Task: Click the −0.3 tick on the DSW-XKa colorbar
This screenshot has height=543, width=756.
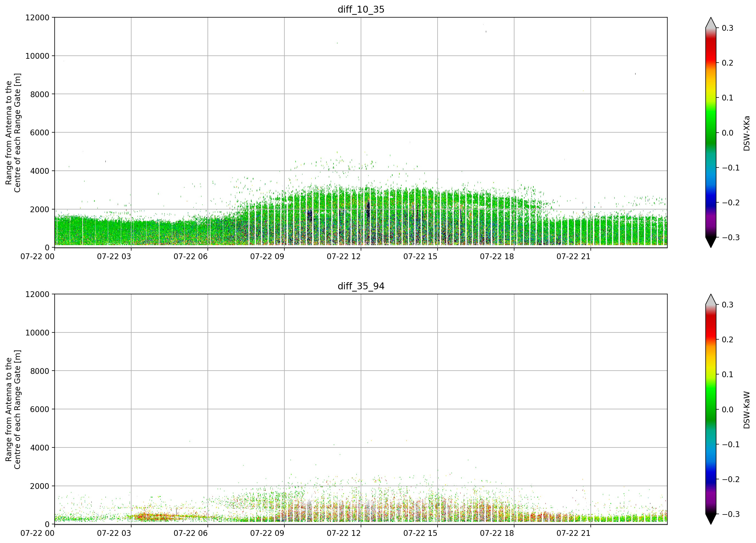Action: pos(731,237)
